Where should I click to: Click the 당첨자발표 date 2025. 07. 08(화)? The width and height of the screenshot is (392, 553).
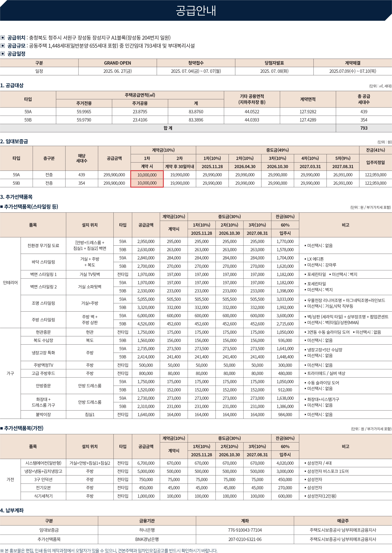(274, 71)
